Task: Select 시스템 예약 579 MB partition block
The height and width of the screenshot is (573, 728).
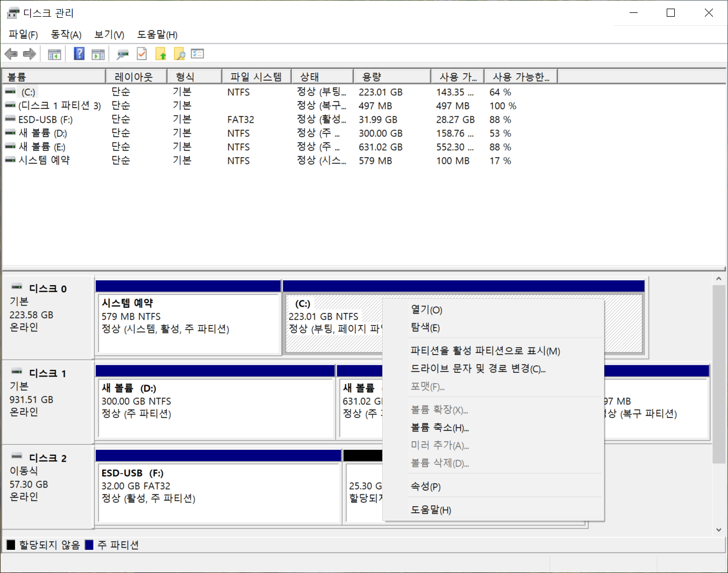Action: pos(188,323)
